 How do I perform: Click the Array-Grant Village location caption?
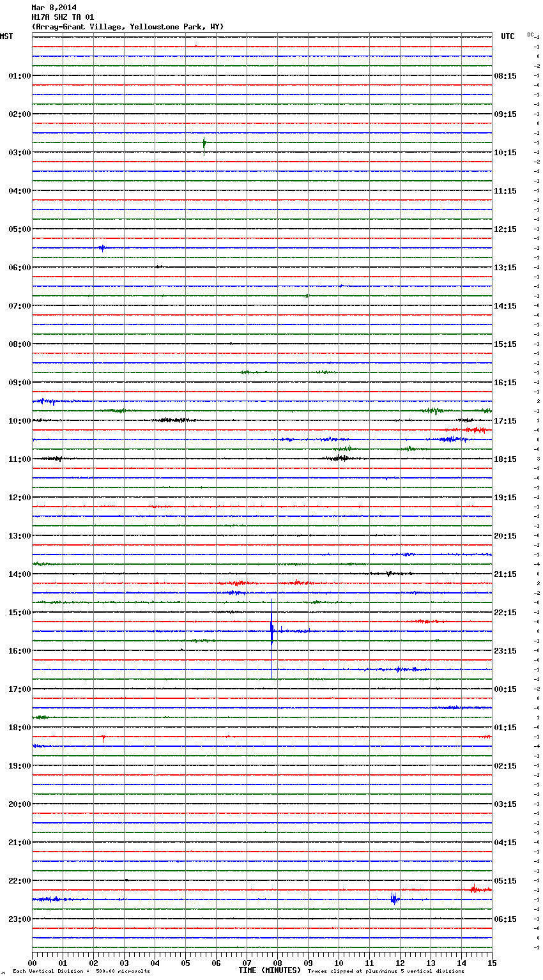click(x=128, y=27)
